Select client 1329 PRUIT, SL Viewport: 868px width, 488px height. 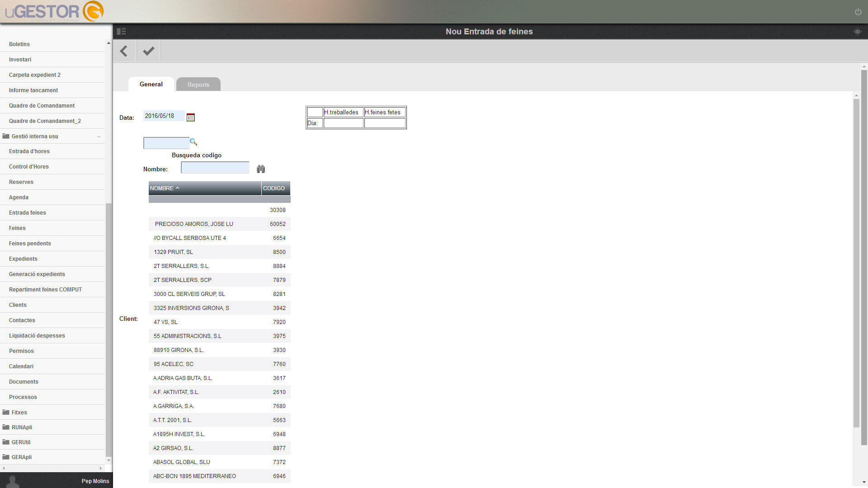220,252
